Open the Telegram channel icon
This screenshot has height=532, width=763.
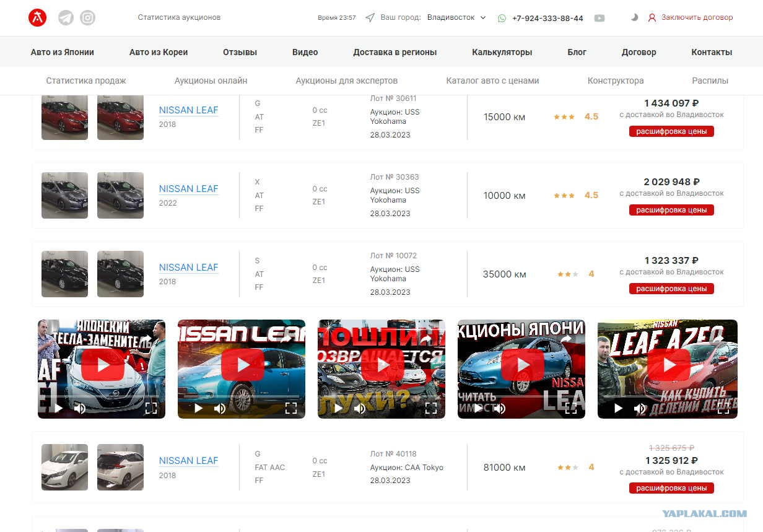pyautogui.click(x=66, y=18)
